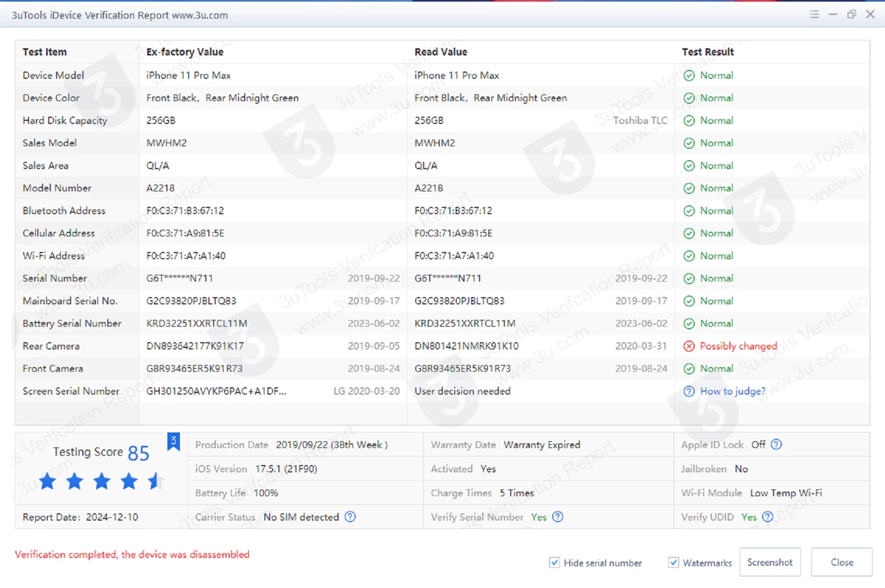Click the red Possibly changed icon
Image resolution: width=885 pixels, height=588 pixels.
[x=689, y=346]
